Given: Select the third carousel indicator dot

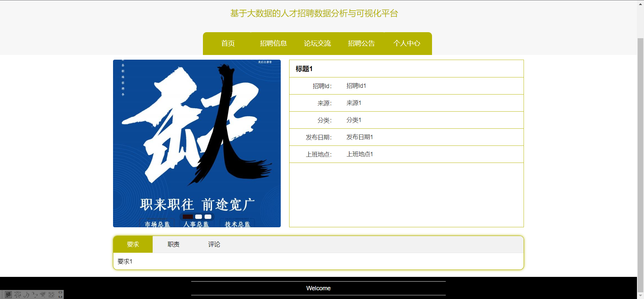Looking at the screenshot, I should click(208, 217).
